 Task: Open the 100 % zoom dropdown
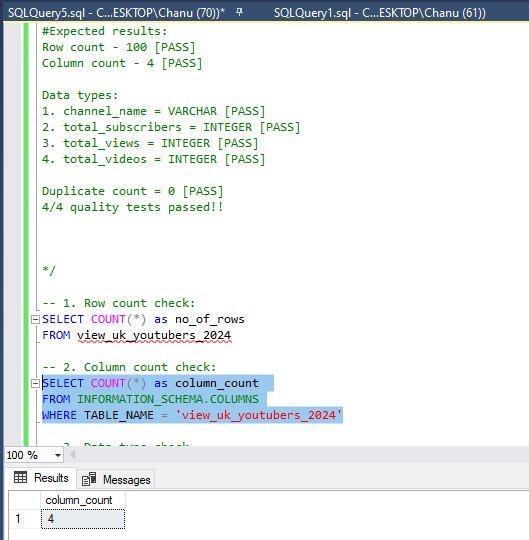pos(58,455)
